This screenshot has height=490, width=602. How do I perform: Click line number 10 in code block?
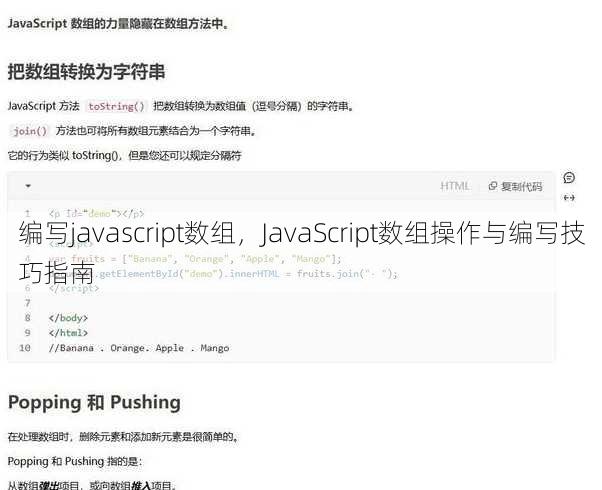tap(25, 348)
